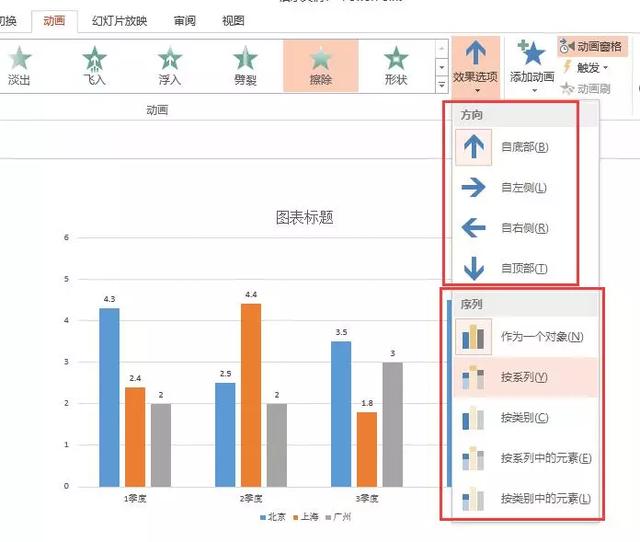Screen dimensions: 640x542
Task: Choose 按系列中的元素 option
Action: (525, 458)
